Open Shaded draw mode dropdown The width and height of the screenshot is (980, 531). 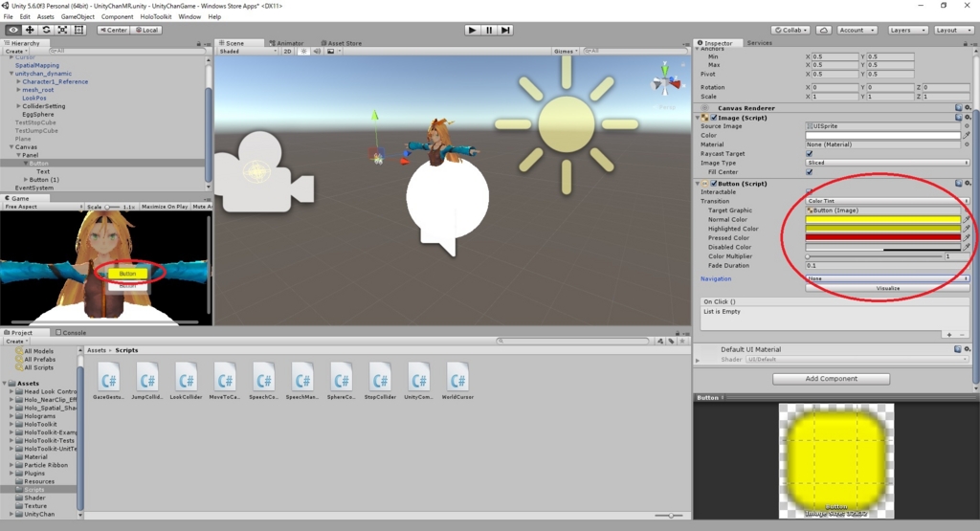pyautogui.click(x=248, y=52)
